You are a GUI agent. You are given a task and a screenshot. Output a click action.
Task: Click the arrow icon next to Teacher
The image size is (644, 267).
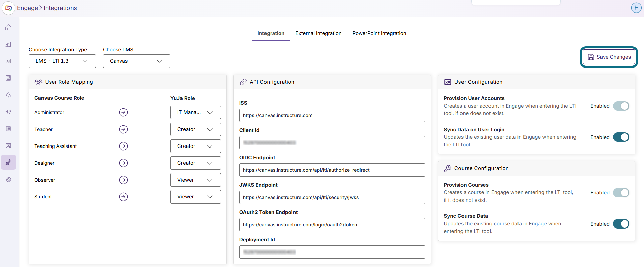(123, 129)
